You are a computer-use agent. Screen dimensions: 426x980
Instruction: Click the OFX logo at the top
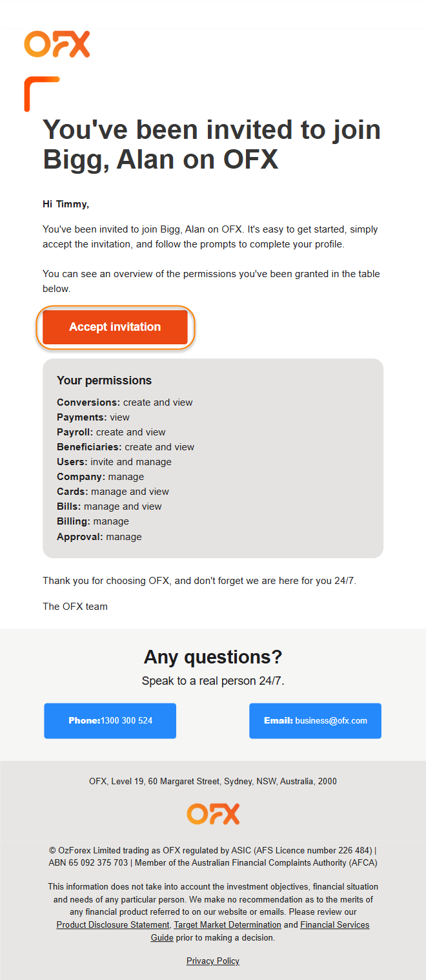pos(57,45)
